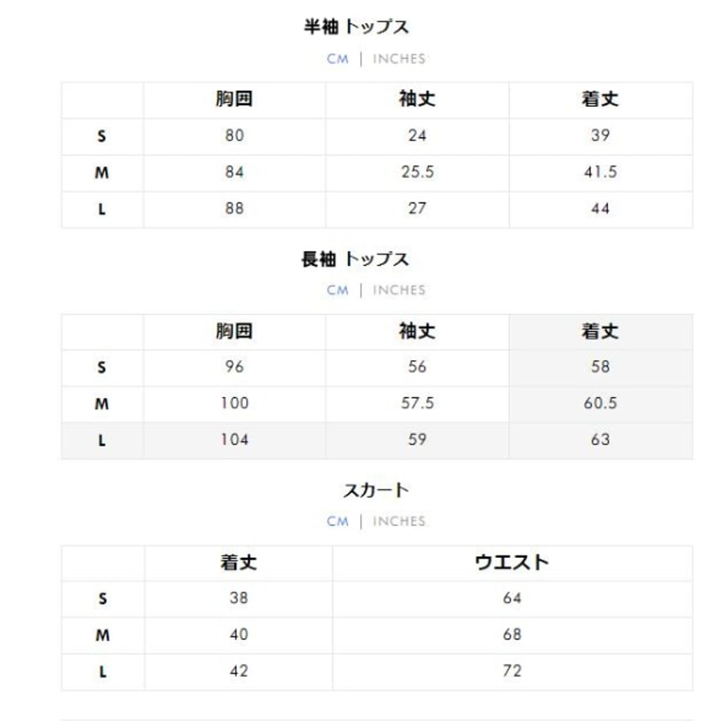Click the ウエスト header in スカート table
728x728 pixels.
[x=512, y=563]
